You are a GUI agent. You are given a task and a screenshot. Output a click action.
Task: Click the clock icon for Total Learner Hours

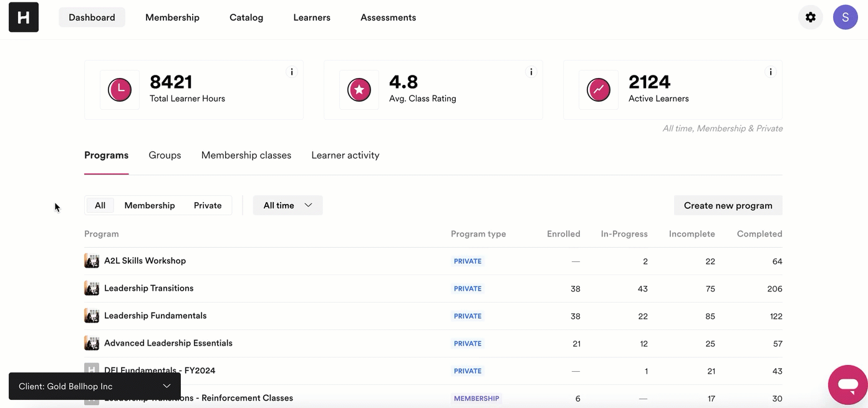pyautogui.click(x=120, y=90)
